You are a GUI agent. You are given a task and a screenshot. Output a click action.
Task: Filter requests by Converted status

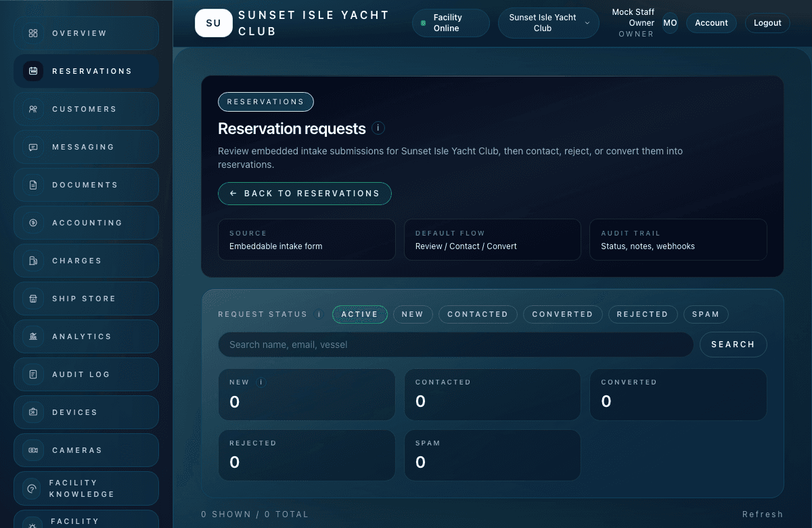[562, 314]
